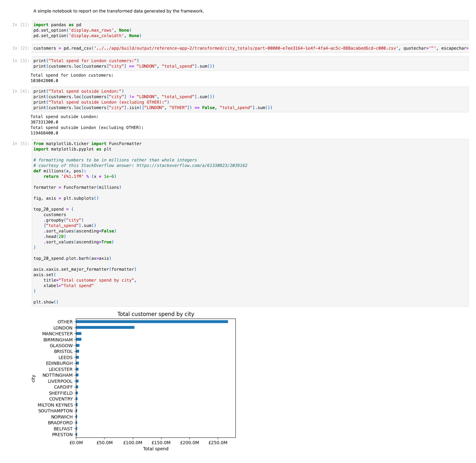The image size is (476, 463).
Task: Click the In [4] cell prompt
Action: 21,91
